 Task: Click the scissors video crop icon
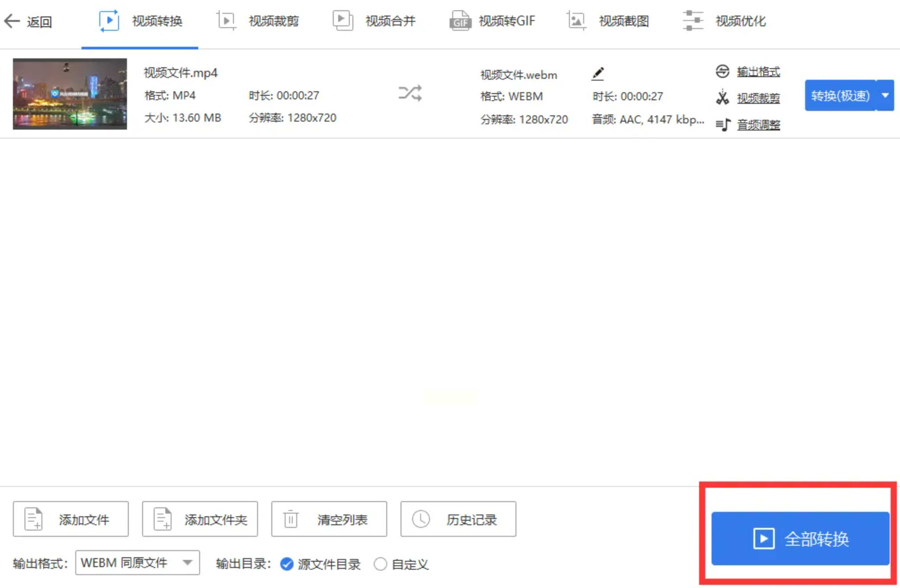[x=722, y=98]
